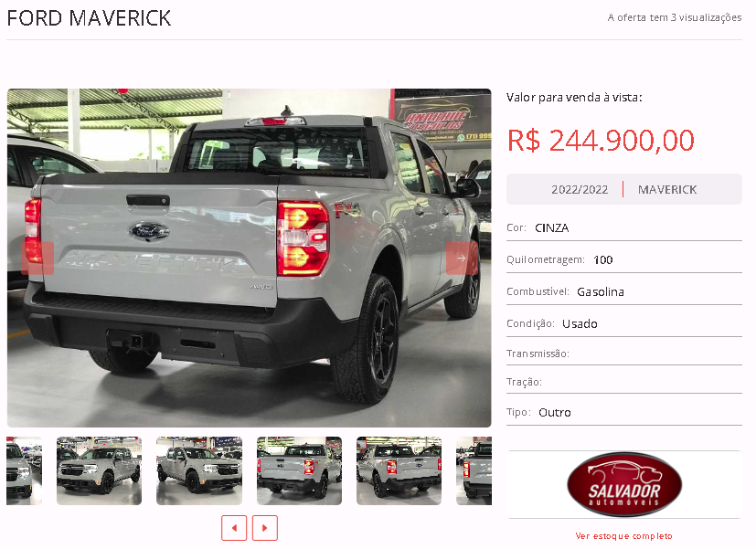Select the rear view thumbnail in fourth position

[299, 470]
